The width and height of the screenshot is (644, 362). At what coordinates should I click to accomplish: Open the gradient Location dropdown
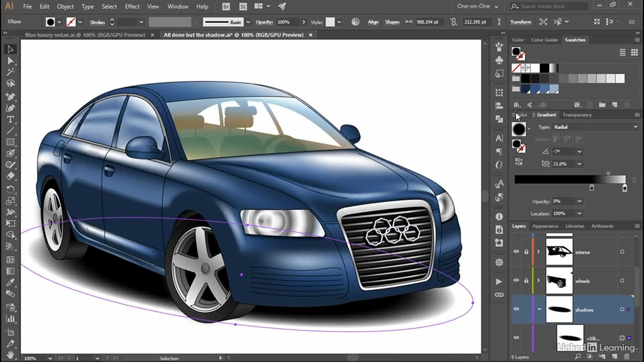pyautogui.click(x=579, y=213)
